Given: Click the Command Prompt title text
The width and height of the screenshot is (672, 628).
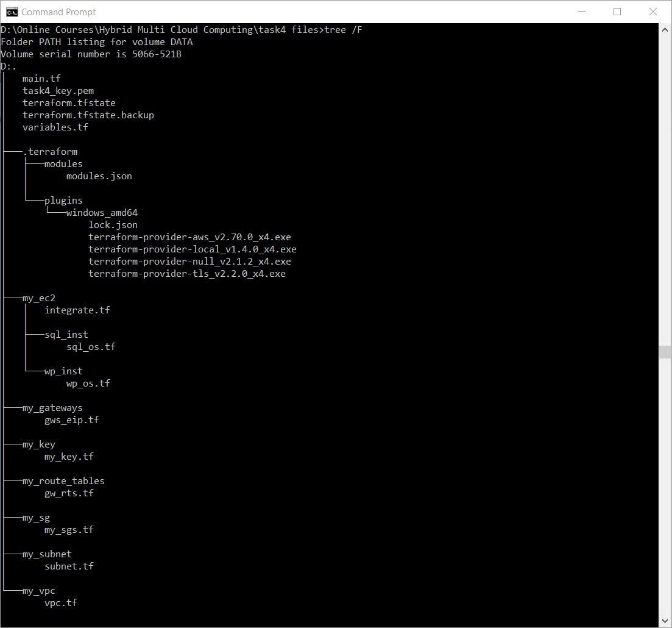Looking at the screenshot, I should click(58, 12).
